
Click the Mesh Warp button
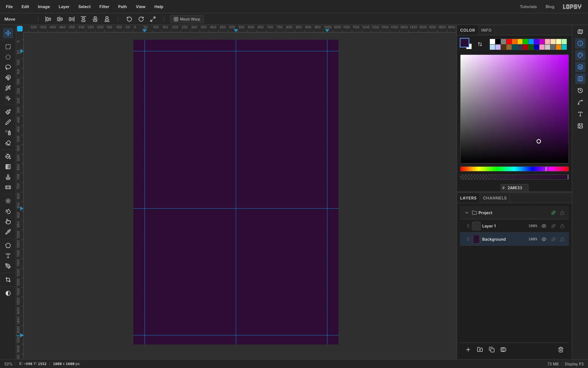click(187, 19)
